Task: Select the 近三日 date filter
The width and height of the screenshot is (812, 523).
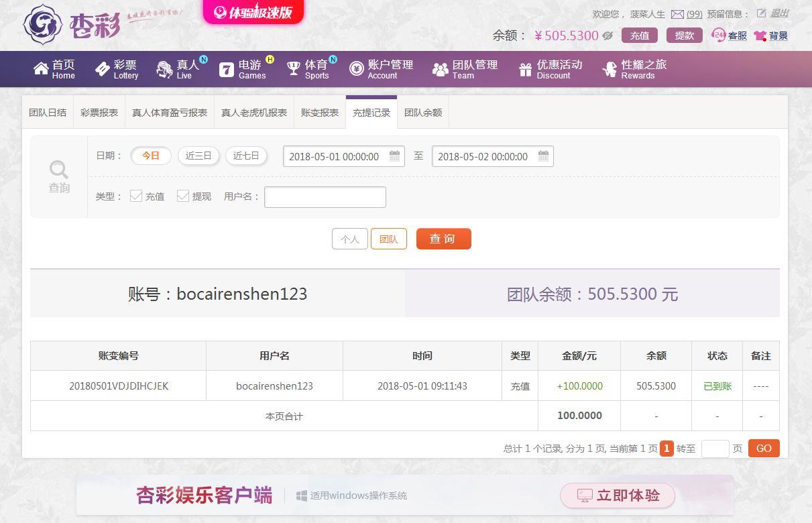Action: click(x=198, y=156)
